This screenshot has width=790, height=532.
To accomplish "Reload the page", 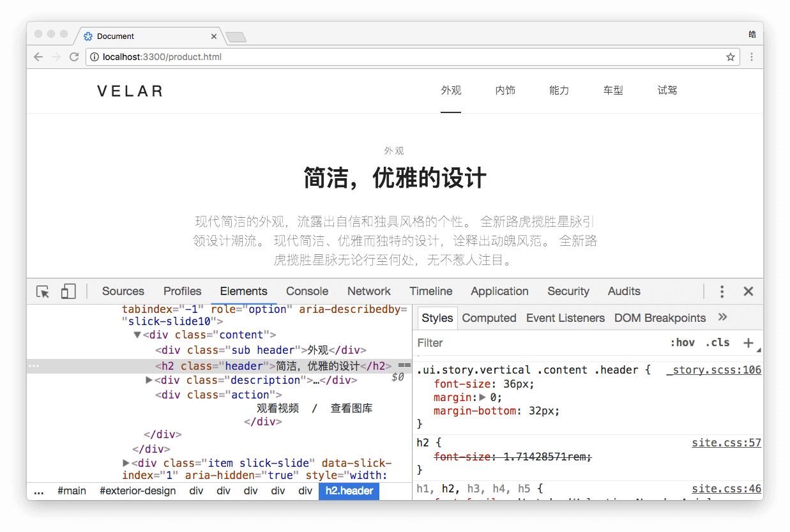I will (x=74, y=57).
